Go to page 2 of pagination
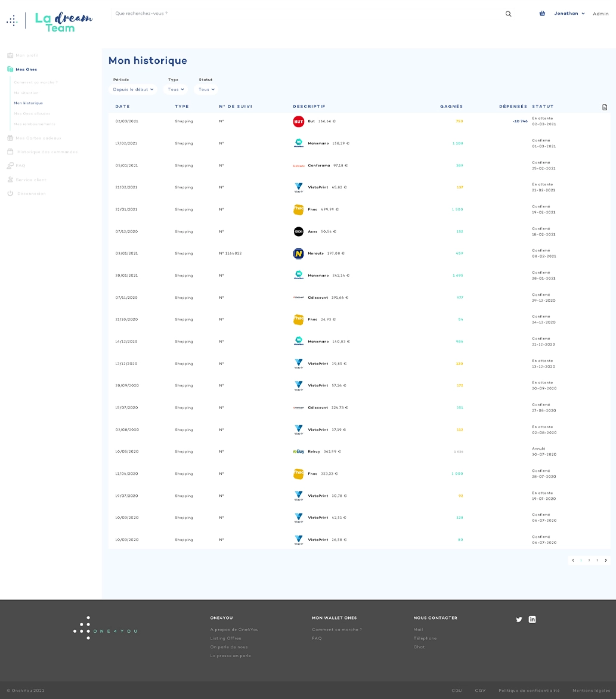Image resolution: width=616 pixels, height=699 pixels. 589,561
